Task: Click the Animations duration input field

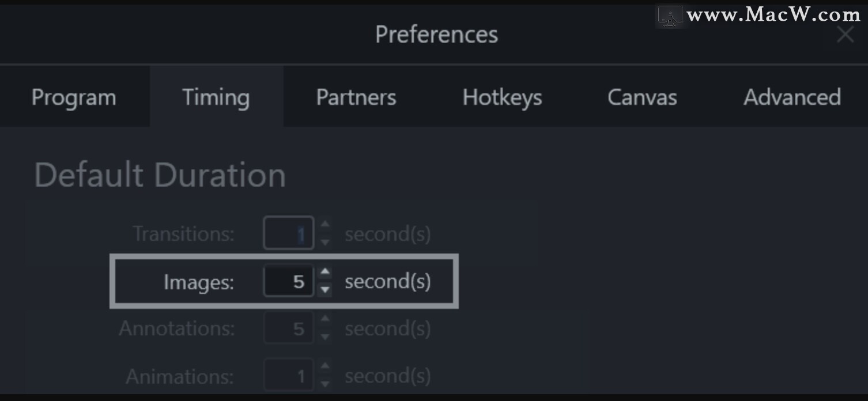Action: (x=289, y=376)
